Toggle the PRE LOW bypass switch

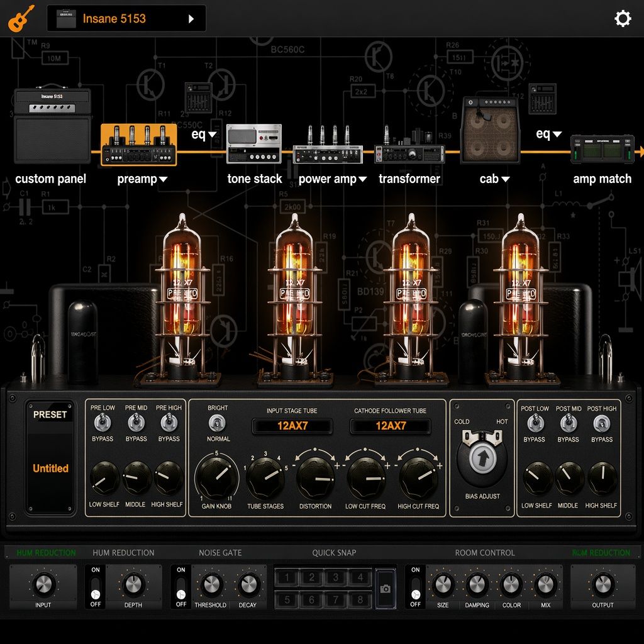click(x=103, y=423)
